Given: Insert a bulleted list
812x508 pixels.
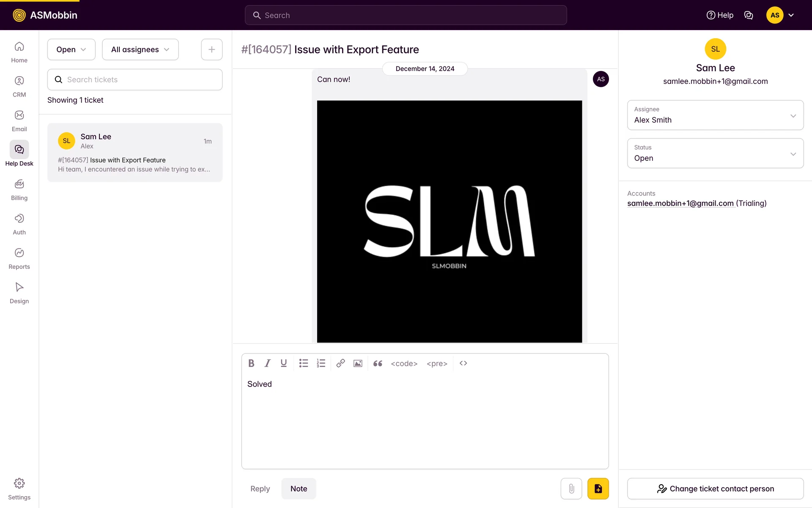Looking at the screenshot, I should point(304,363).
